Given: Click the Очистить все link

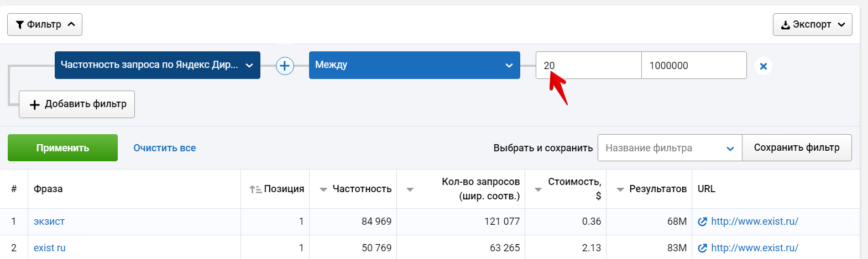Looking at the screenshot, I should pos(165,148).
